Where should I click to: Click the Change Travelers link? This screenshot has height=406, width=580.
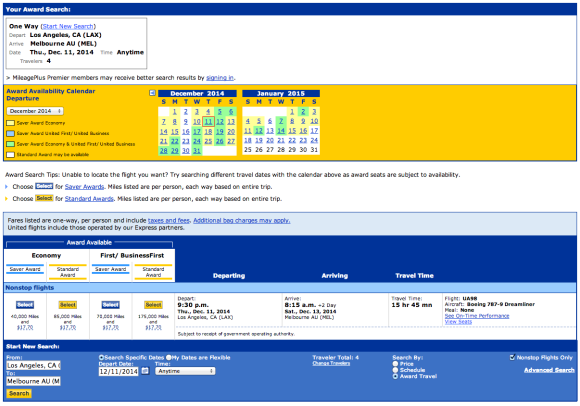click(331, 363)
